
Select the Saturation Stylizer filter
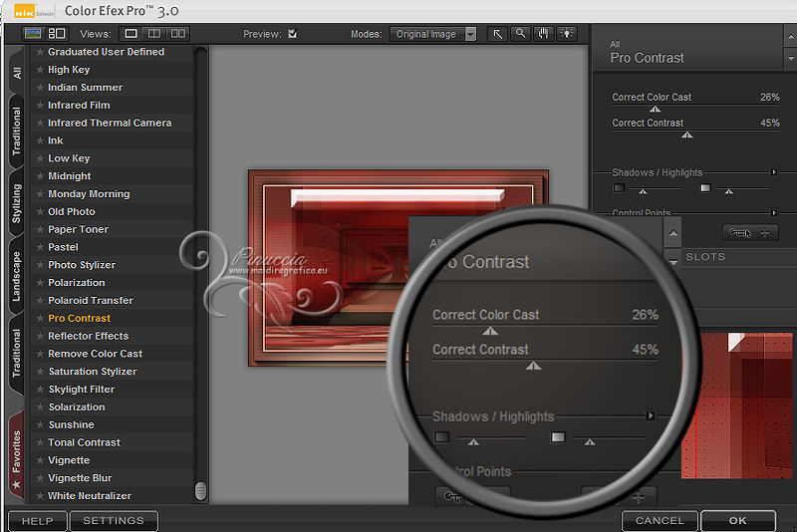tap(93, 372)
